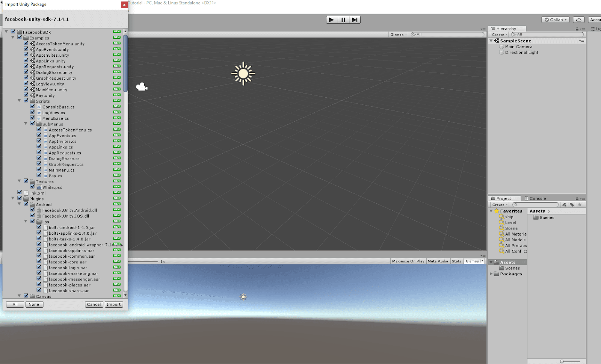
Task: Open the Create menu in the Hierarchy panel
Action: click(499, 34)
